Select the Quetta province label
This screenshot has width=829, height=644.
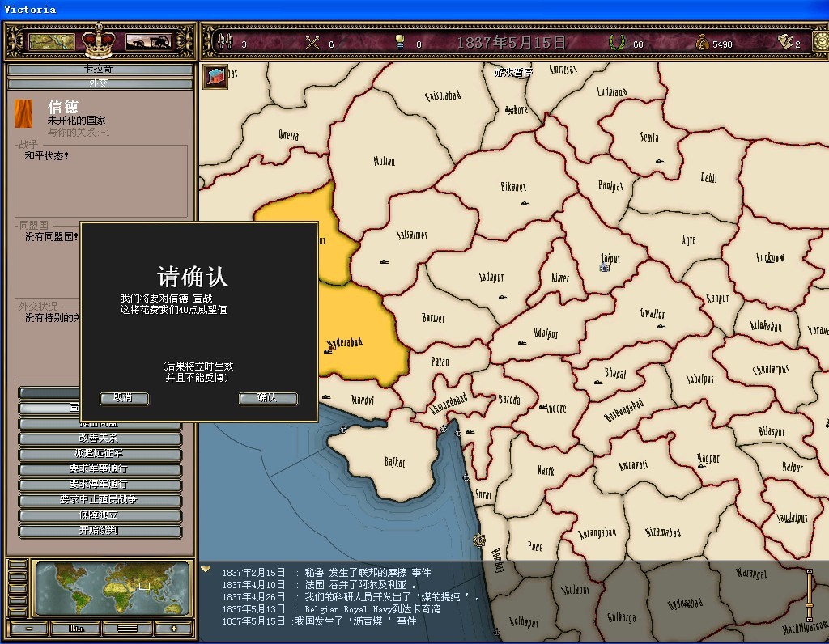(289, 135)
